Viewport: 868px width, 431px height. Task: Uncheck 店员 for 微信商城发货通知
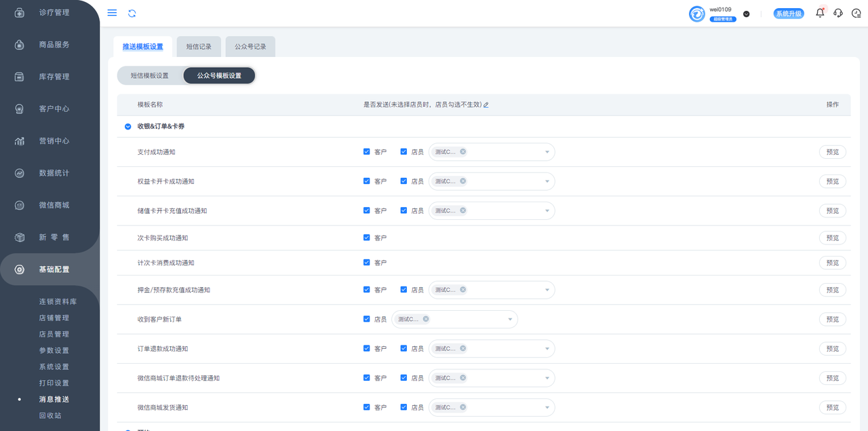point(404,407)
